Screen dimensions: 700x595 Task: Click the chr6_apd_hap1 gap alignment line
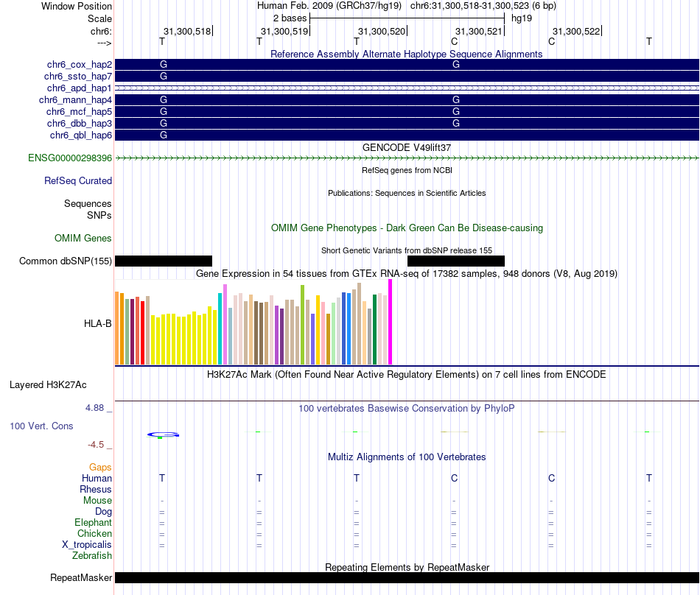407,88
